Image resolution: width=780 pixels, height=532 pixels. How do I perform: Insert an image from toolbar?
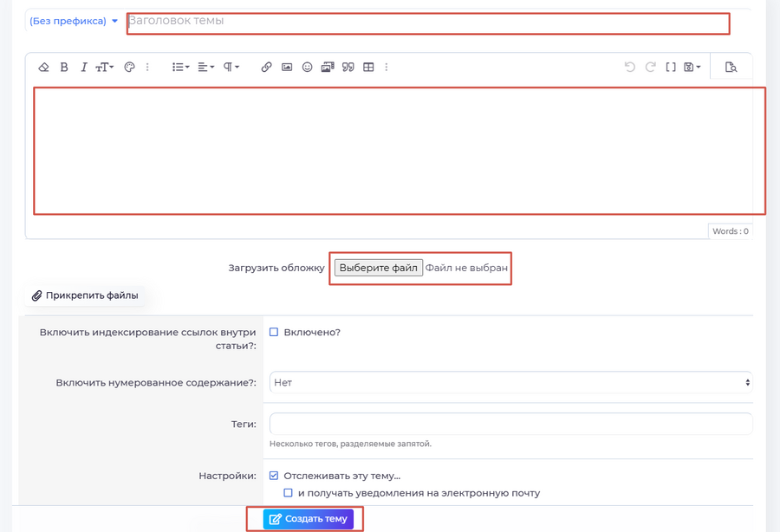(287, 67)
